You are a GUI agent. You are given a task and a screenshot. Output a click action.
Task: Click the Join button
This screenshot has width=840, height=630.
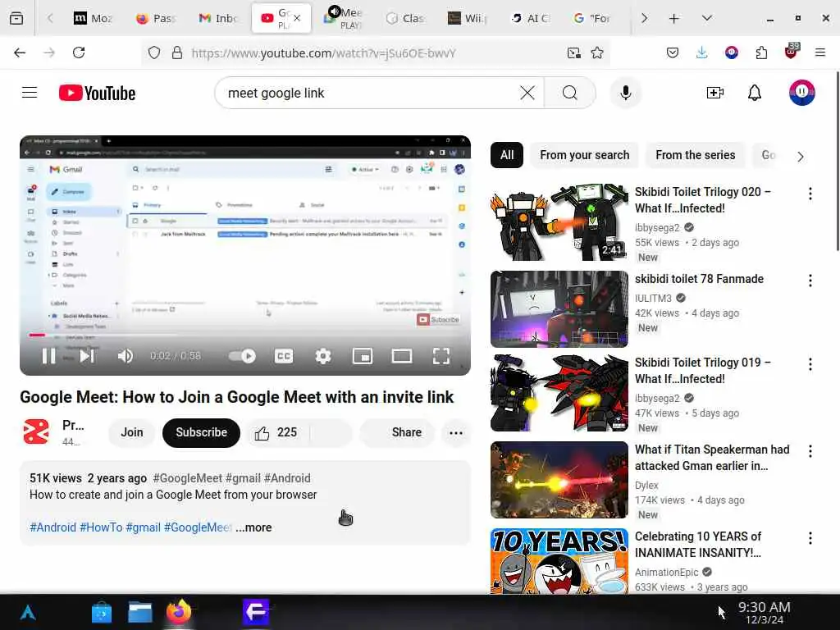[x=132, y=433]
